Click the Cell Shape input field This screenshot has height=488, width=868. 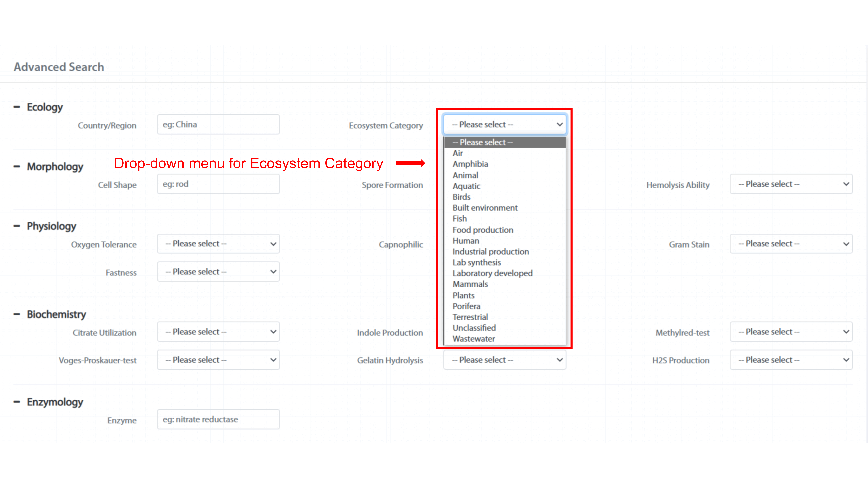218,184
